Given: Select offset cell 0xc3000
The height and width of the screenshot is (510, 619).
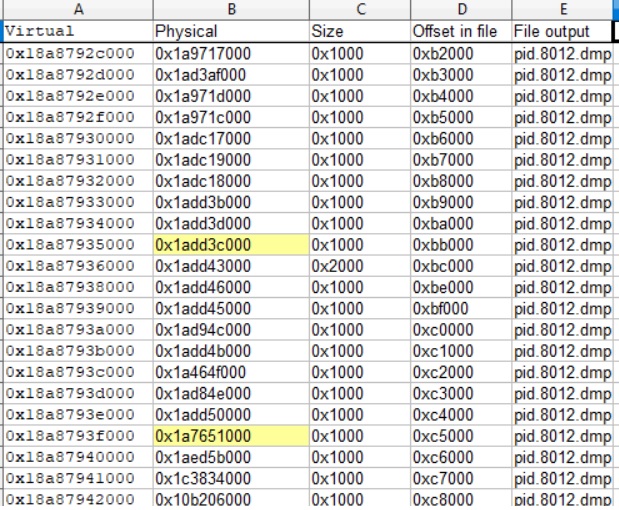Looking at the screenshot, I should pyautogui.click(x=461, y=394).
